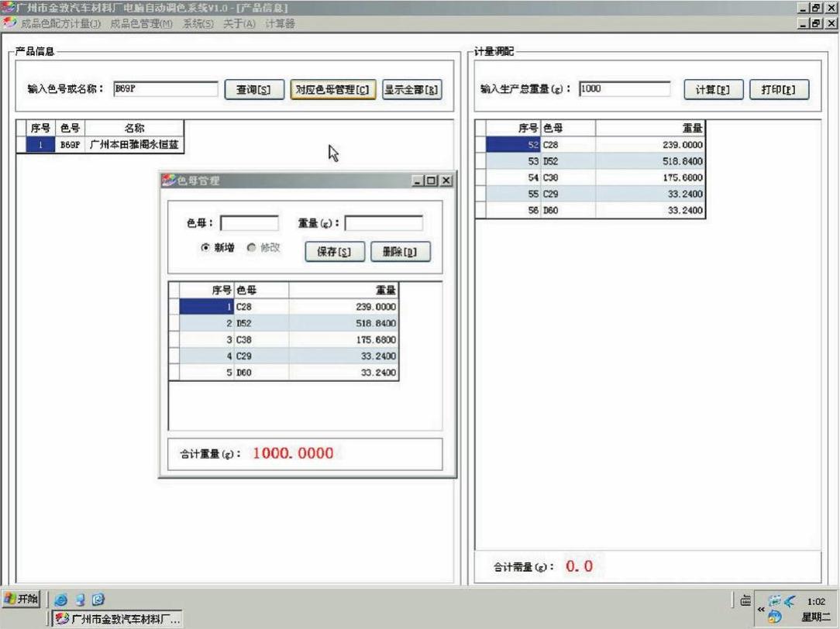Click the round tray icon below the bird
Screen dimensions: 840x629
(x=775, y=617)
